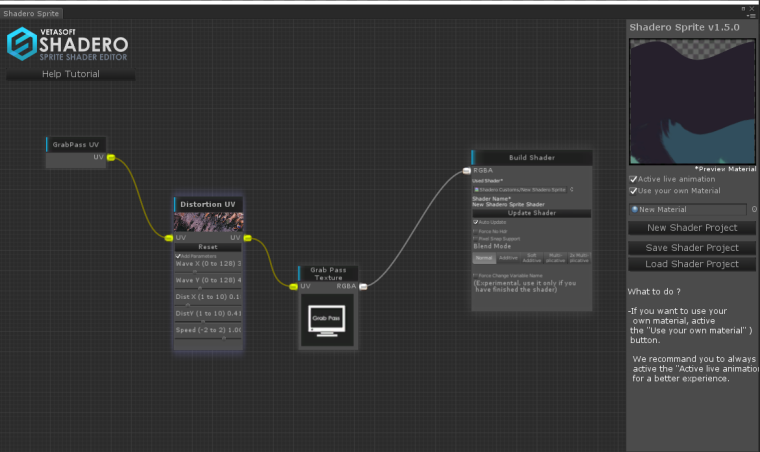Select the Grab Pass Texture node header
This screenshot has width=760, height=452.
pyautogui.click(x=328, y=274)
